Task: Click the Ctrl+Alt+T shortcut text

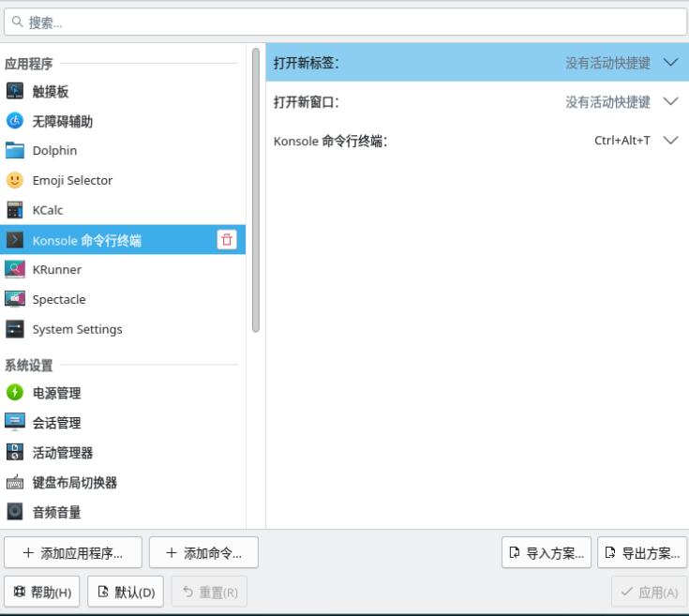Action: tap(622, 141)
